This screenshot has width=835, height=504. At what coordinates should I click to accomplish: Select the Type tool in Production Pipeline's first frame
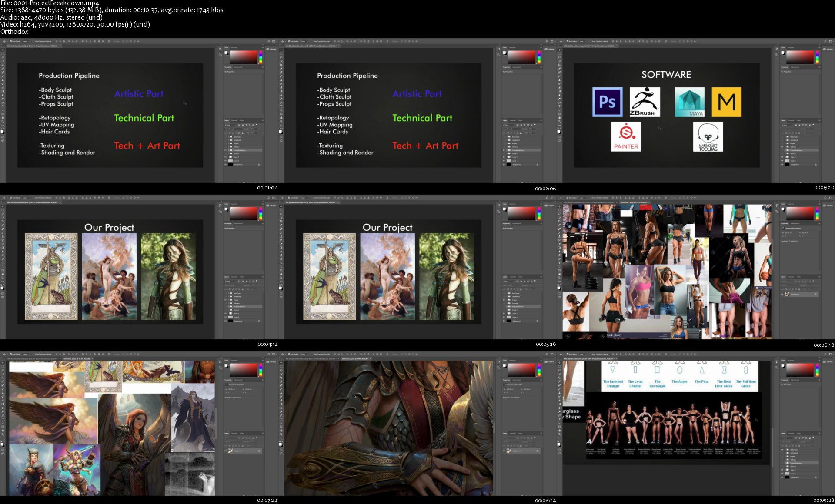3,106
